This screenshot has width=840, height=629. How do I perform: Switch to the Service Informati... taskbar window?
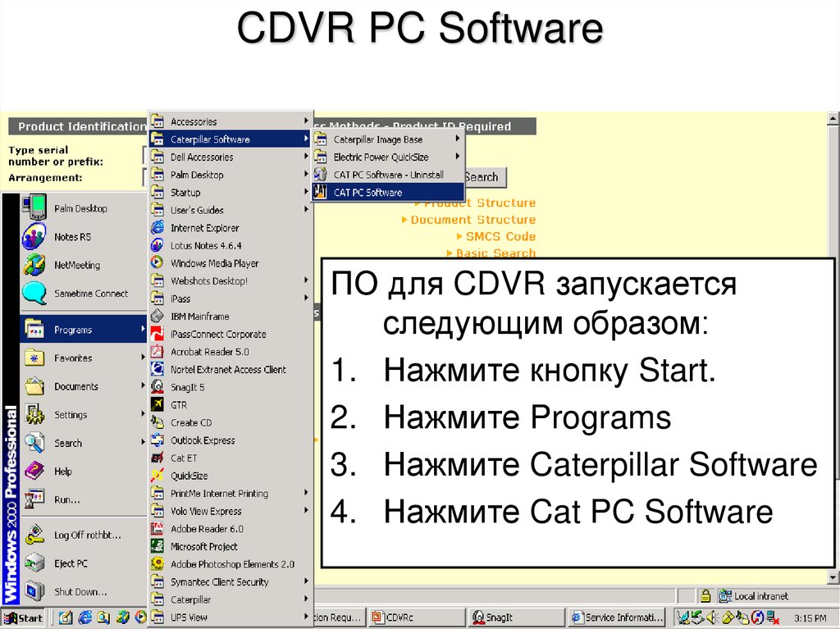click(x=618, y=618)
